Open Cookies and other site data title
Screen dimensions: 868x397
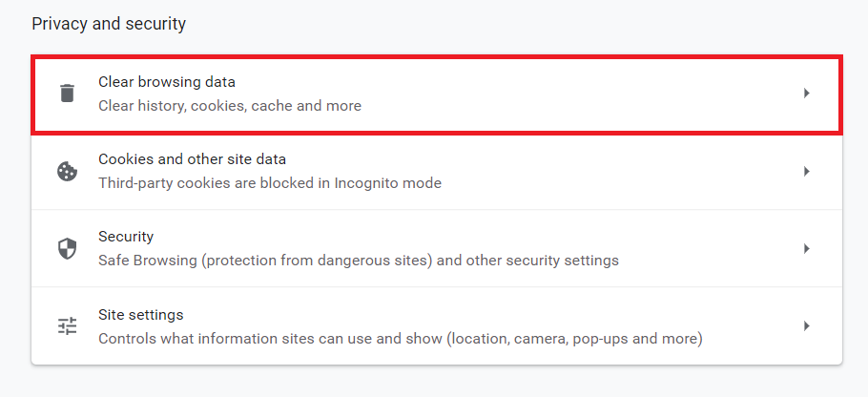point(192,159)
